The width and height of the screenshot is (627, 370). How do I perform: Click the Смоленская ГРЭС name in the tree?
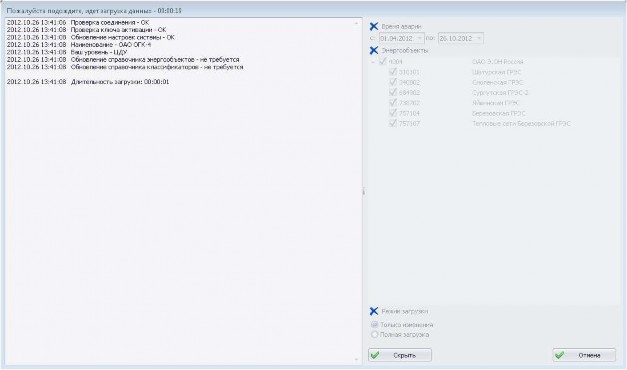497,82
